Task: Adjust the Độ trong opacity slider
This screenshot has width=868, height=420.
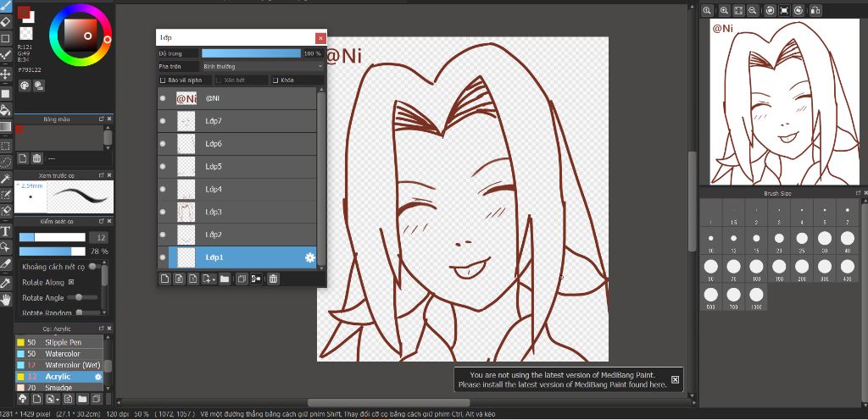Action: click(x=251, y=53)
